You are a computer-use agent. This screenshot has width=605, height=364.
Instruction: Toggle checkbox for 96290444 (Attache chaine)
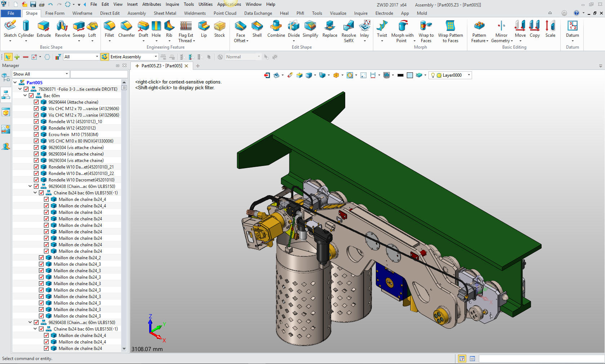[x=36, y=102]
